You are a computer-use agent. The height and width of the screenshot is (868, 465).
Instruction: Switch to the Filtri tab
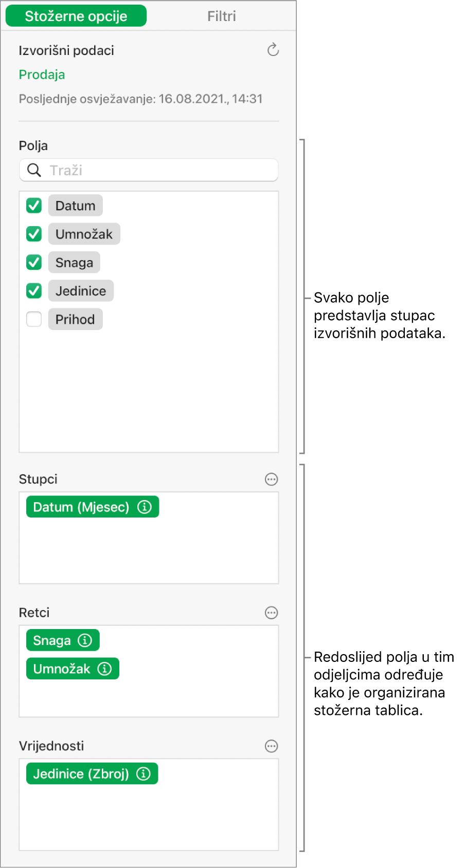pos(222,16)
